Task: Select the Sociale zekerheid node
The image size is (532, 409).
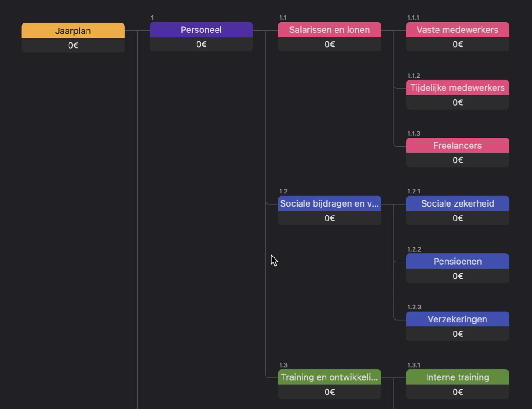Action: tap(457, 204)
